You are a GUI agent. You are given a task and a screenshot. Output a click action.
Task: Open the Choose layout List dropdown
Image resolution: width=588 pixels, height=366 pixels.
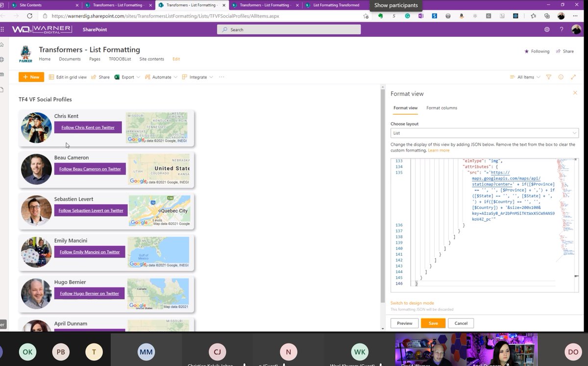click(485, 133)
